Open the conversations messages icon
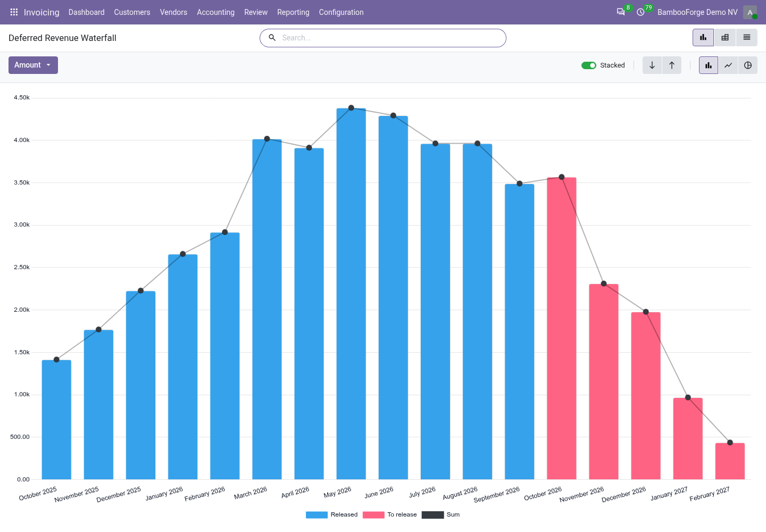Viewport: 766px width, 532px height. (x=621, y=12)
